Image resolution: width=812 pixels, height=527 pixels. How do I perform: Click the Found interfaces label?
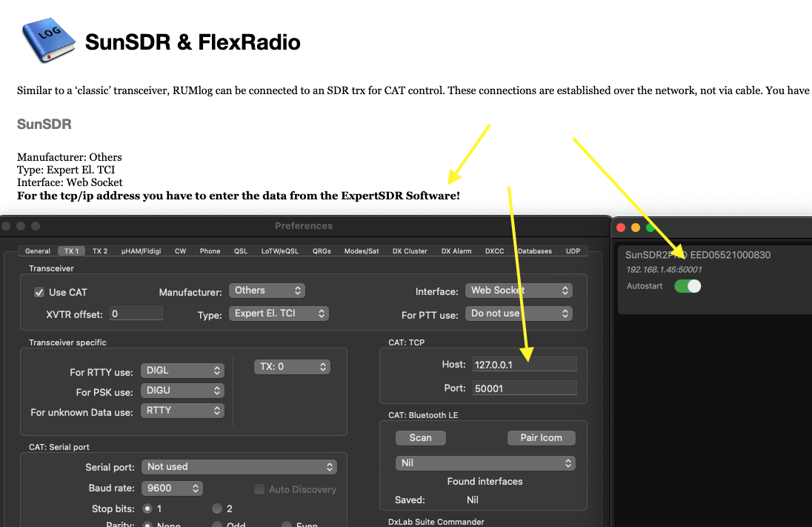click(485, 481)
